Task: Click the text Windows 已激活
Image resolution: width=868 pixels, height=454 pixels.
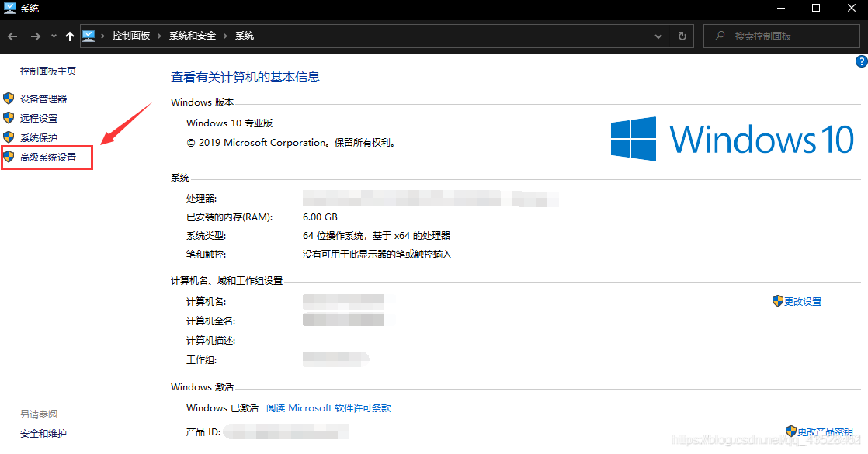Action: click(x=223, y=408)
